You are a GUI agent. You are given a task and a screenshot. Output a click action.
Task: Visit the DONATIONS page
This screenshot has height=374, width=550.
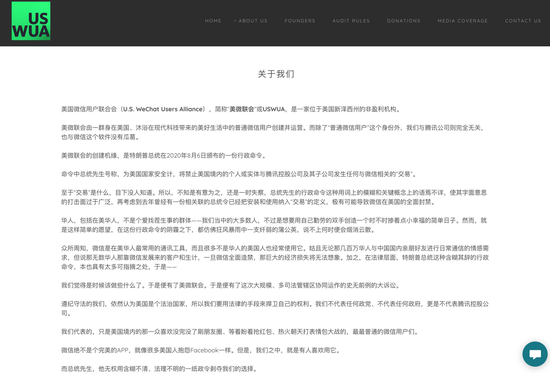(x=403, y=21)
